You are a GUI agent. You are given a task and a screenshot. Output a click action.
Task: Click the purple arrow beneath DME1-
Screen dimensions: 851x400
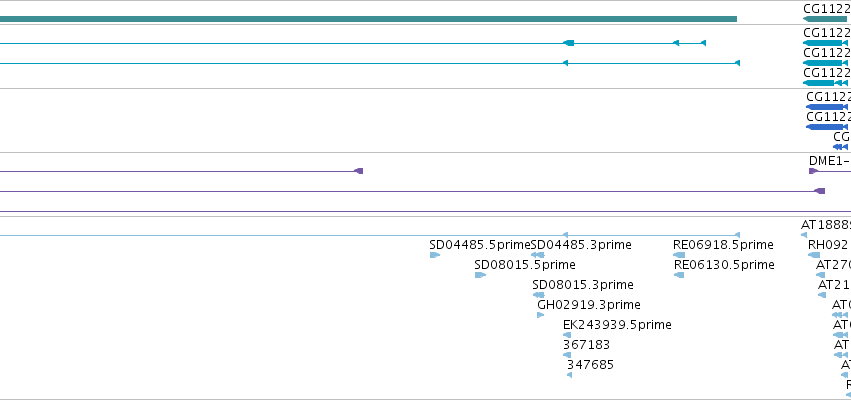(814, 171)
